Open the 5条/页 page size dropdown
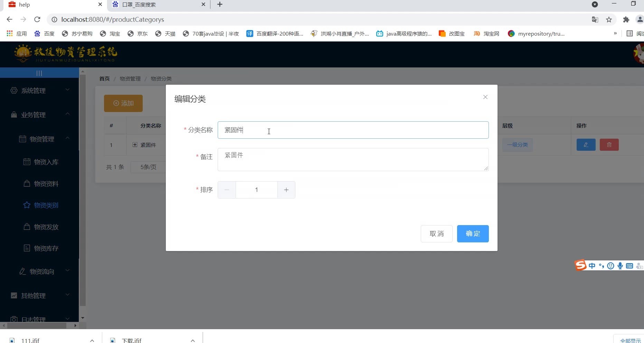This screenshot has height=343, width=644. (148, 167)
